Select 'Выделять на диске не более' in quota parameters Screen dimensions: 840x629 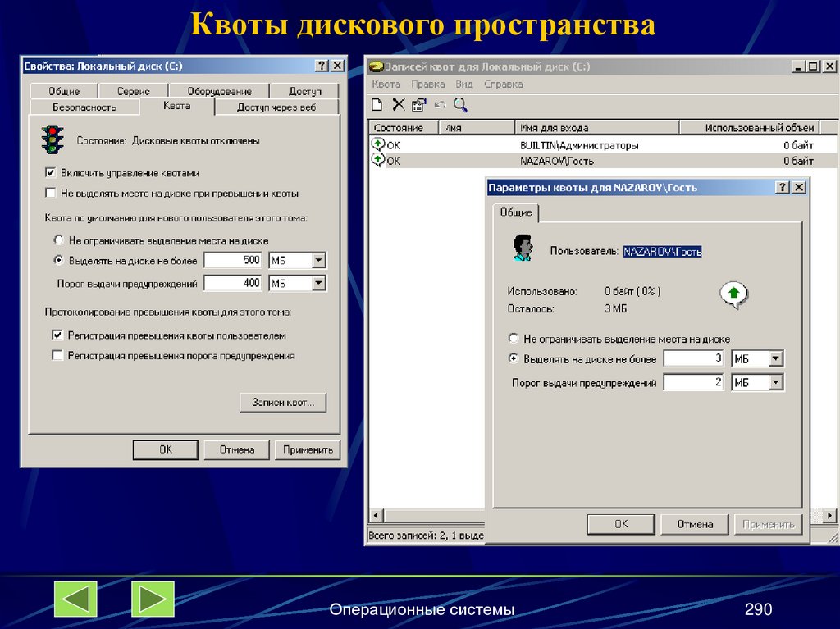point(514,358)
